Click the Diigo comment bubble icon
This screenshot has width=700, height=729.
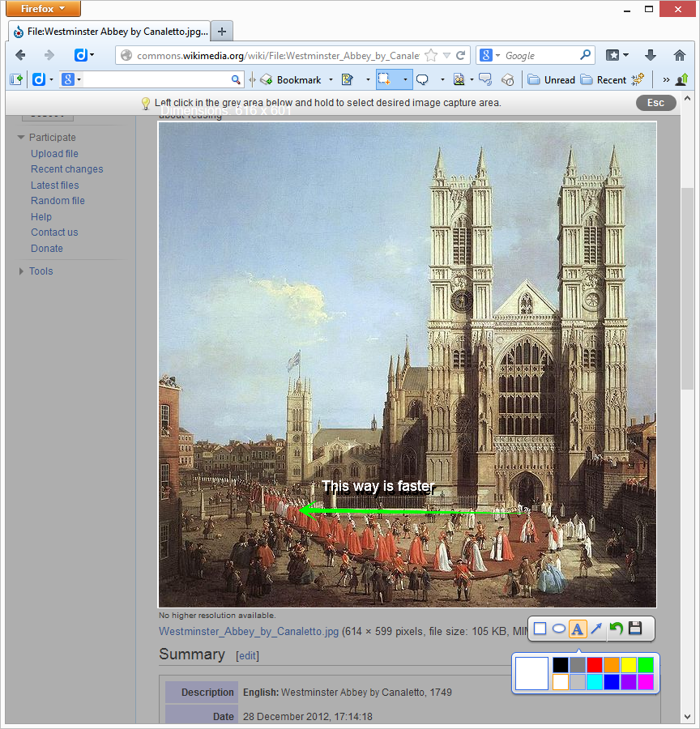click(422, 79)
